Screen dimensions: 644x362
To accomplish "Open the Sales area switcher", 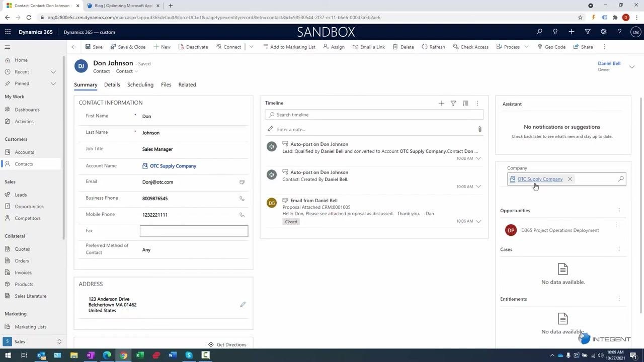I will [x=33, y=341].
